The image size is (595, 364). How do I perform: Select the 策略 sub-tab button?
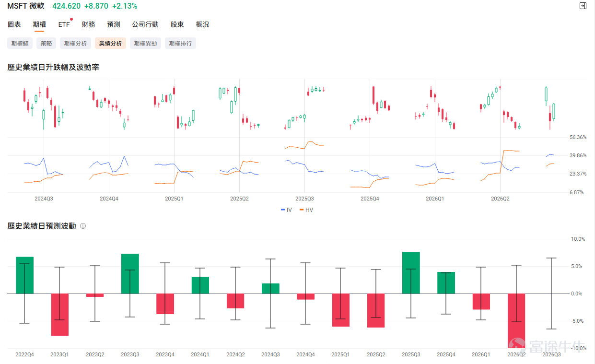coord(47,43)
